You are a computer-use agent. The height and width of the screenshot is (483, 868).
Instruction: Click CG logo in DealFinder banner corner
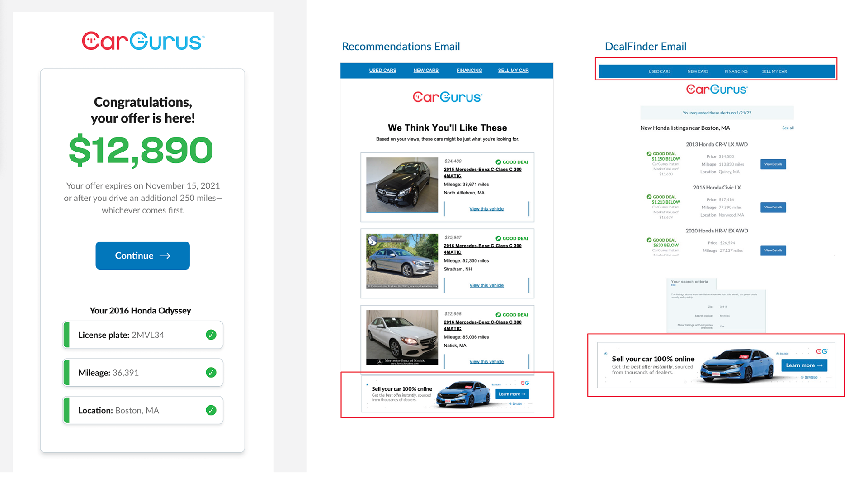point(821,351)
